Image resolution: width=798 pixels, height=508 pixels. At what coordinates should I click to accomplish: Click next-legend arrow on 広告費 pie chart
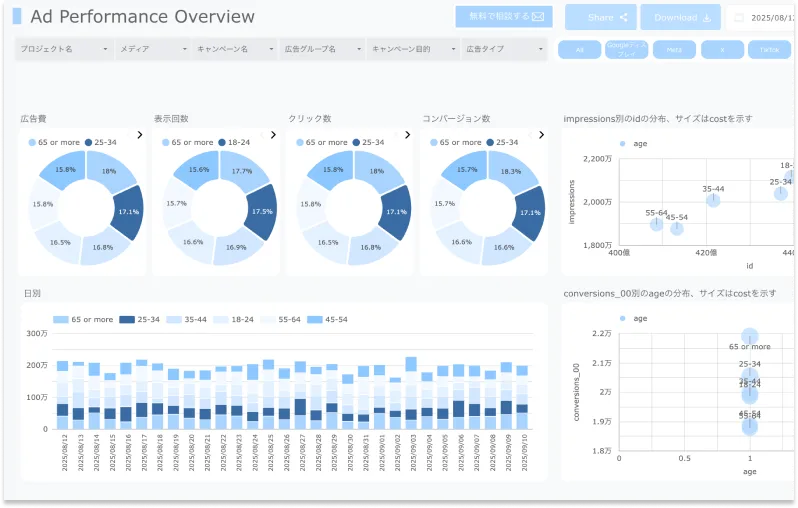coord(137,134)
